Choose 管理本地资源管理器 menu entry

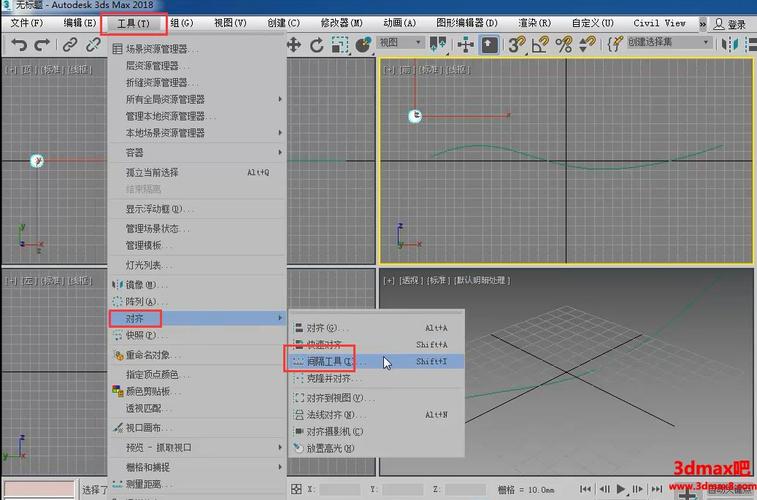click(197, 116)
